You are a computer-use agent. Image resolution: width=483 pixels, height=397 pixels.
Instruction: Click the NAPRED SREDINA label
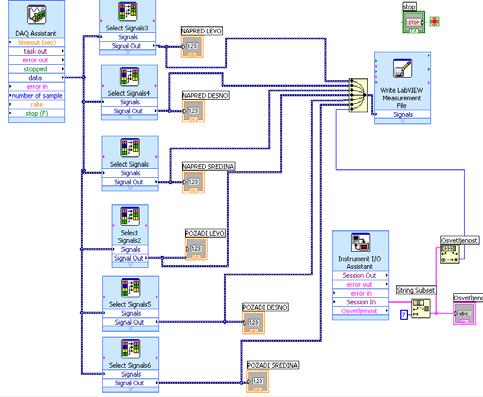coord(209,166)
